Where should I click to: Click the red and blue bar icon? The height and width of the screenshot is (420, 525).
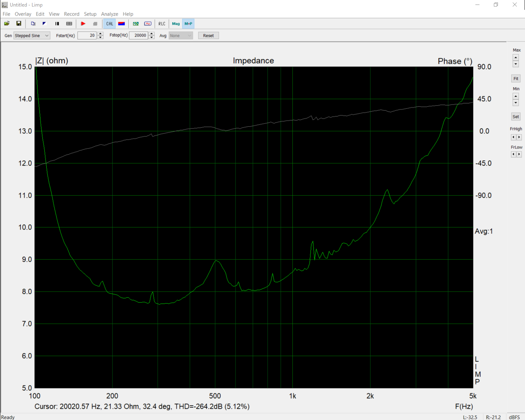tap(121, 24)
